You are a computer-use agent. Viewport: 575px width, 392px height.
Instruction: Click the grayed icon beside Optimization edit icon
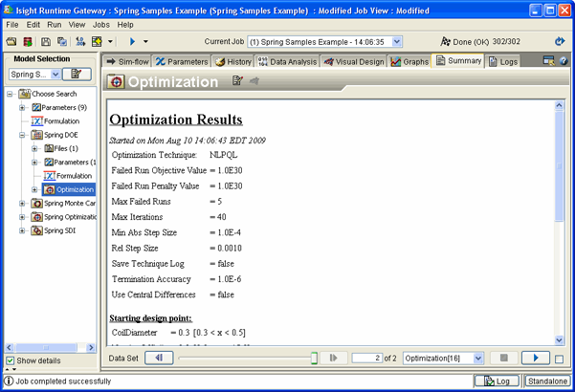coord(254,80)
